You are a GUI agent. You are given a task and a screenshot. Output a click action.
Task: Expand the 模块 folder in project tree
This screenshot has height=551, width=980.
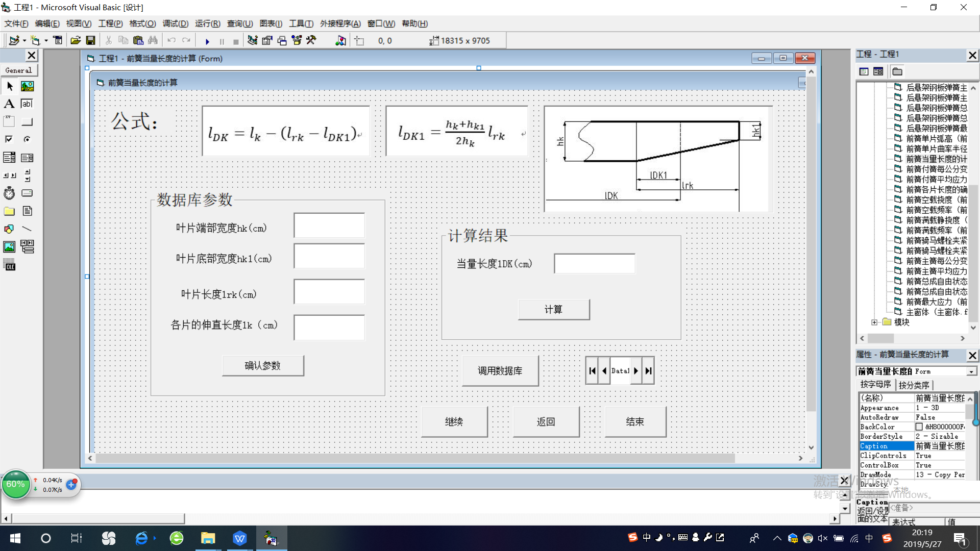click(x=874, y=322)
